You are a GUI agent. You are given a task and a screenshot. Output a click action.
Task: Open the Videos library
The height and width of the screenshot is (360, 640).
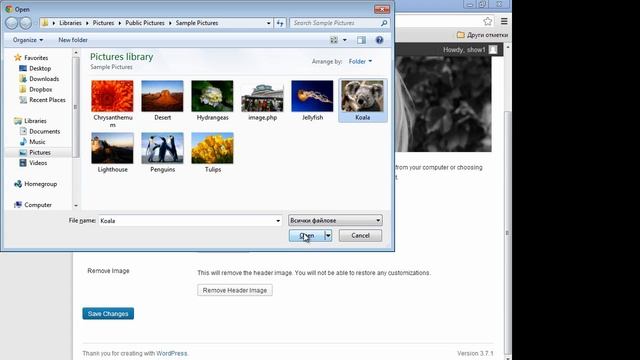33,163
